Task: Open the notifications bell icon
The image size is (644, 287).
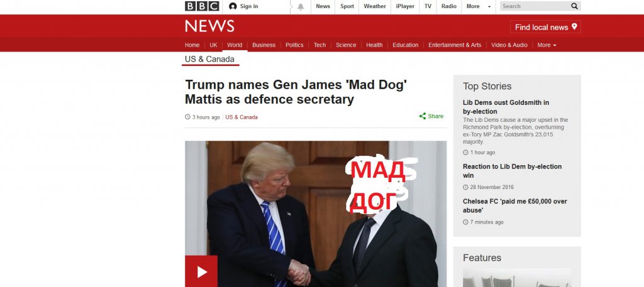Action: (x=301, y=6)
